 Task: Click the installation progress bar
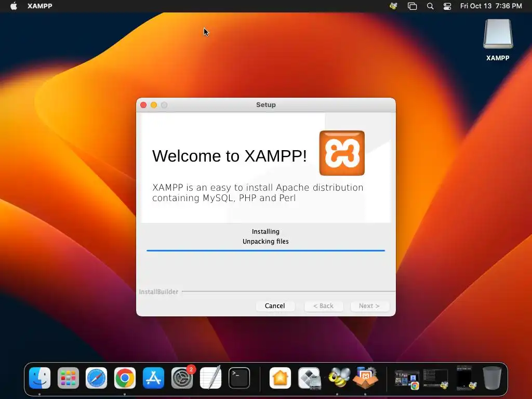[265, 251]
